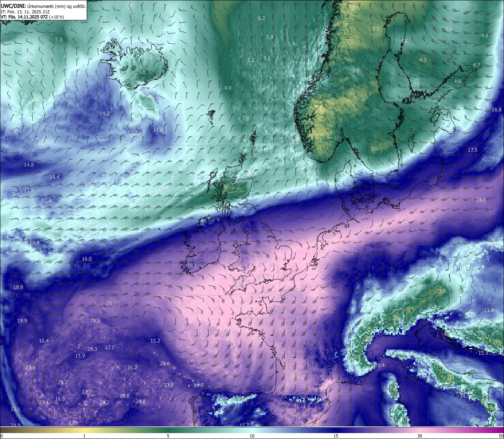
Task: Click the '14.2' value southwest of Iceland
Action: tap(104, 113)
